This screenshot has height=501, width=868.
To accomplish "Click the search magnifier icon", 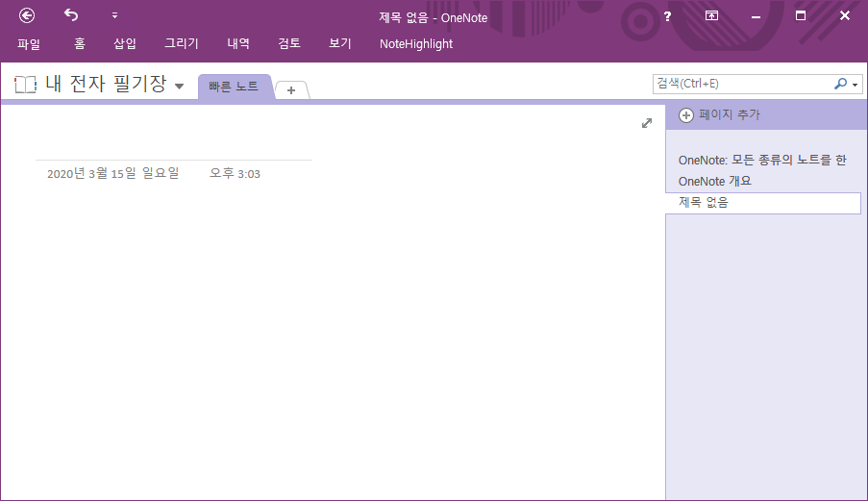I will pos(840,84).
